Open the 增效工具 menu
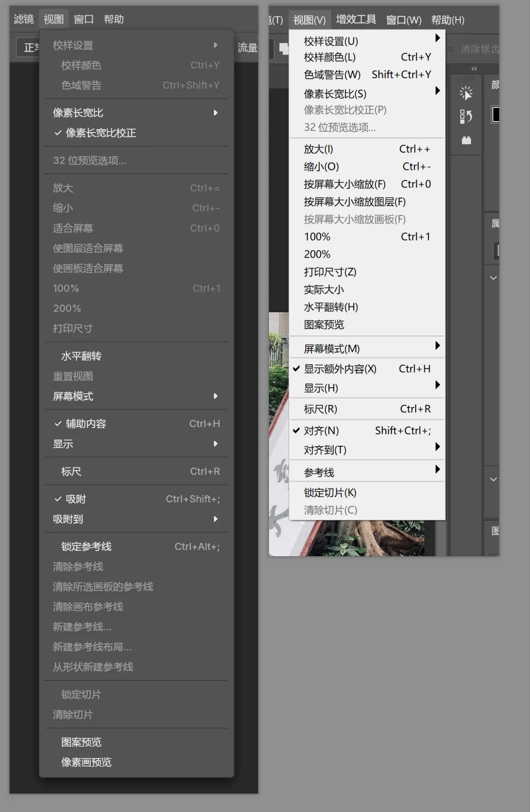The image size is (530, 812). (x=356, y=20)
